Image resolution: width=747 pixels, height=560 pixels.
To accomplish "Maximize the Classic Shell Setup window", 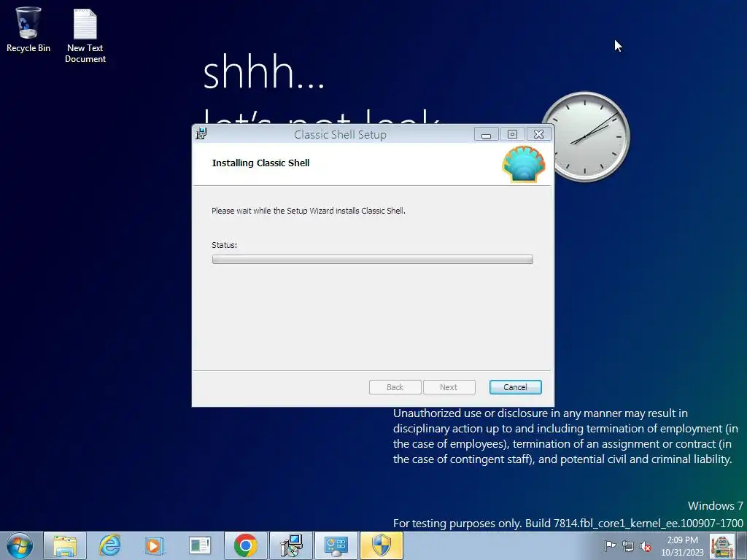I will coord(512,134).
